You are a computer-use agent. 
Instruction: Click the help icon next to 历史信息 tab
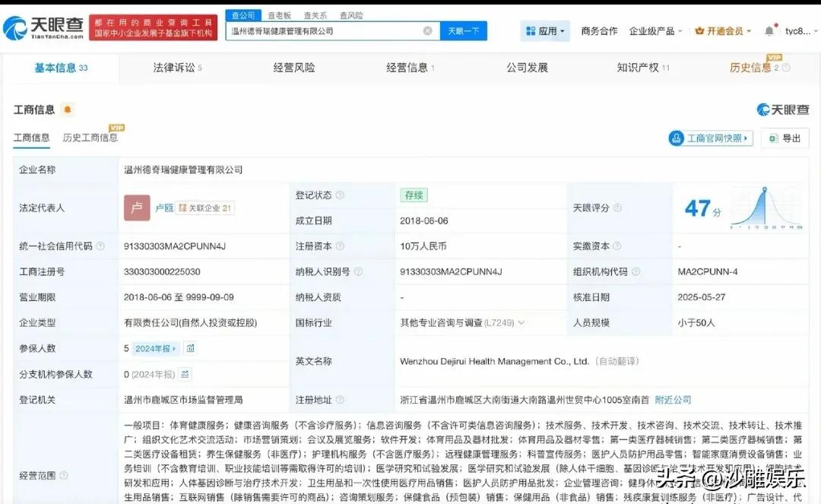click(786, 68)
